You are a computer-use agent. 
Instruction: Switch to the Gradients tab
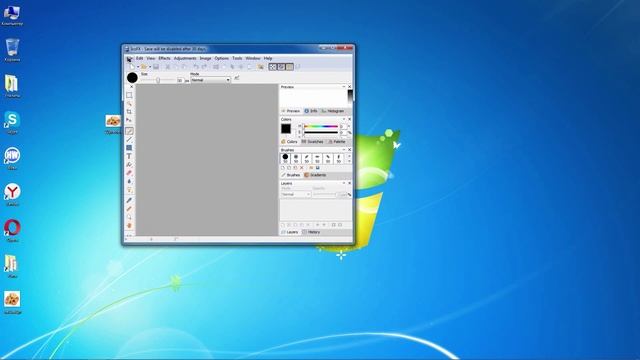coord(315,175)
